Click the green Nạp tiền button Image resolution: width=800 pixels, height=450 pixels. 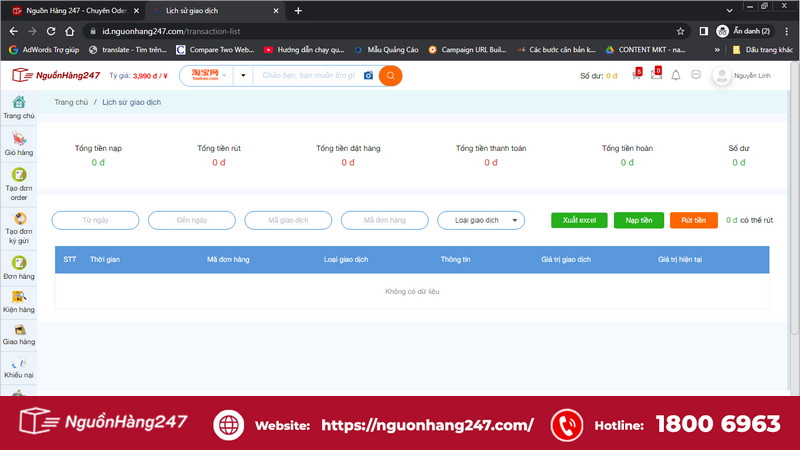click(x=639, y=220)
